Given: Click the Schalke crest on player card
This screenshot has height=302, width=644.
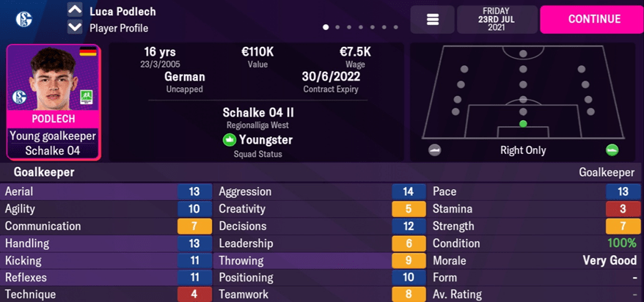Looking at the screenshot, I should tap(20, 97).
